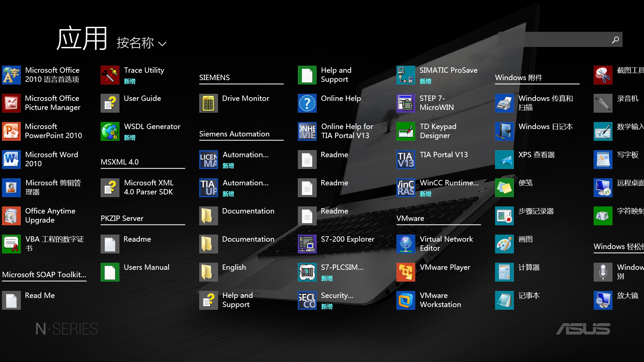Open TIA Portal V13 app icon
644x362 pixels.
coord(406,160)
